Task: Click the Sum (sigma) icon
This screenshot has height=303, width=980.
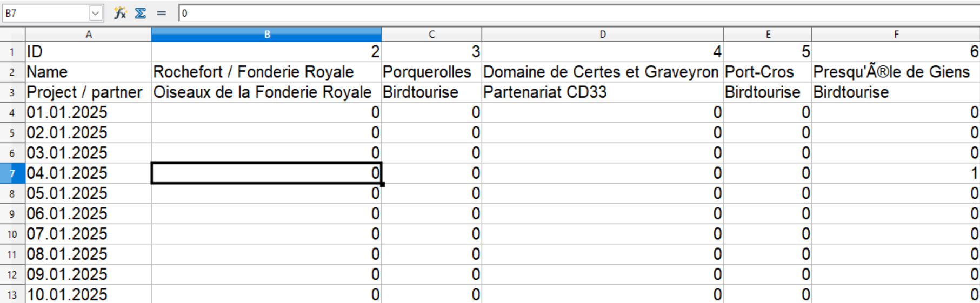Action: (141, 13)
